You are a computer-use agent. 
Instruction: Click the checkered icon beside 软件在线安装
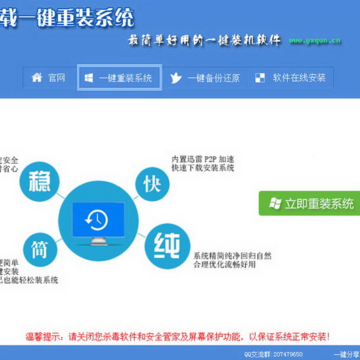tap(260, 78)
